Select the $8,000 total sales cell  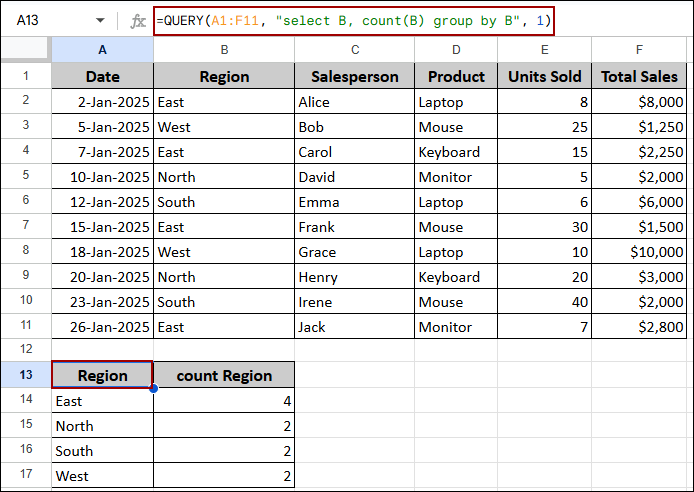click(639, 102)
